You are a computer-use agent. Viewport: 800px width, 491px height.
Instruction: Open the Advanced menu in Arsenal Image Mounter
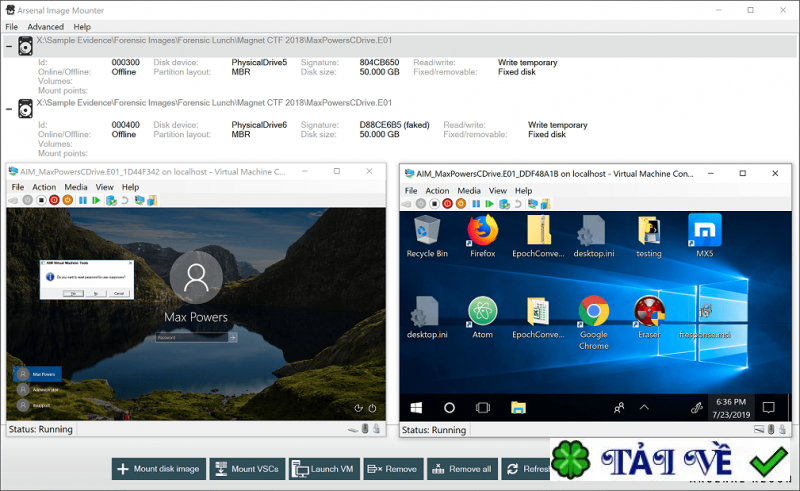(45, 27)
